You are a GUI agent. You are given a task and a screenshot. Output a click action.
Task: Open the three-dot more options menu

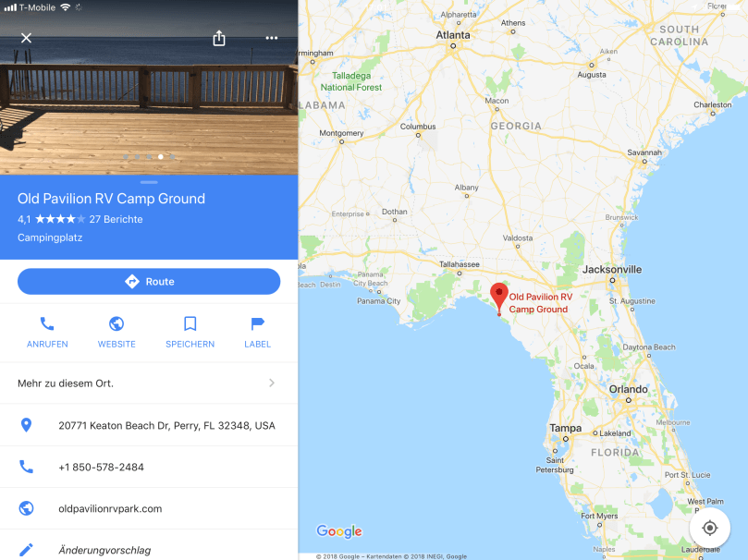coord(272,38)
